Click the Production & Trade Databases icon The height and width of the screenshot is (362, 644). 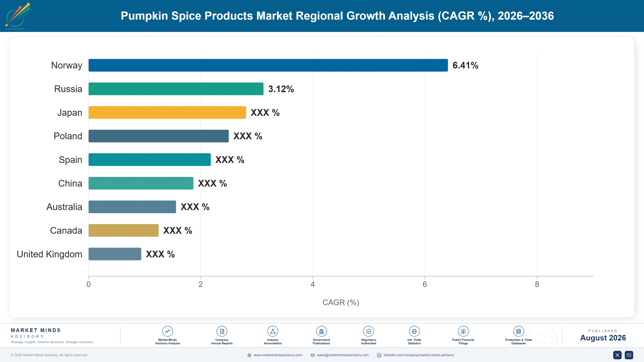518,331
